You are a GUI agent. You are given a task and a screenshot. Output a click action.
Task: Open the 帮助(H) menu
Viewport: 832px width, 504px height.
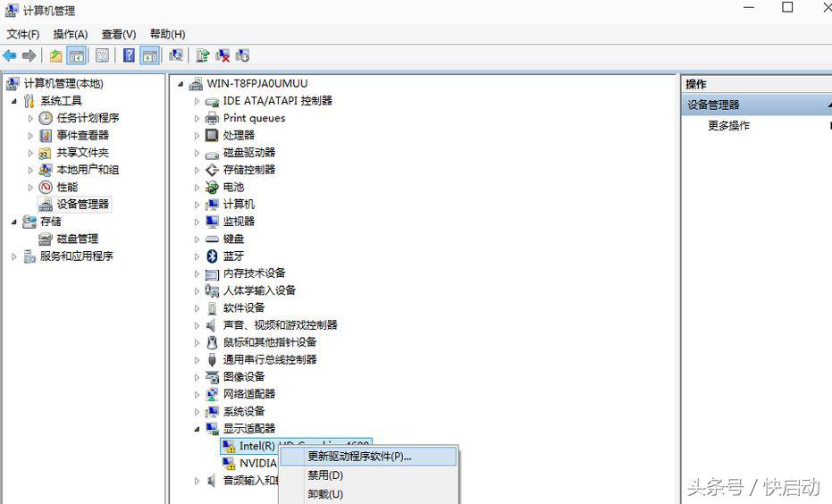167,34
